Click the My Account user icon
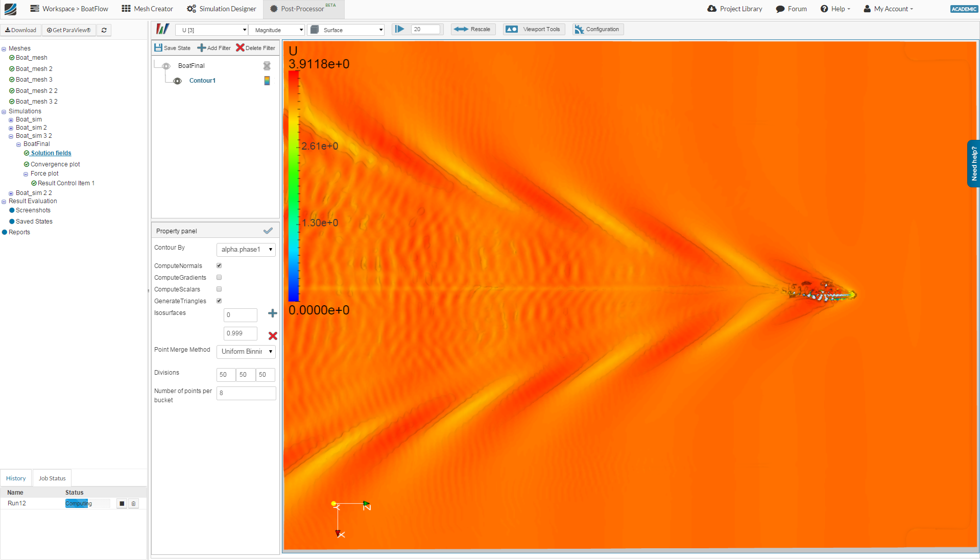The height and width of the screenshot is (560, 980). point(867,9)
